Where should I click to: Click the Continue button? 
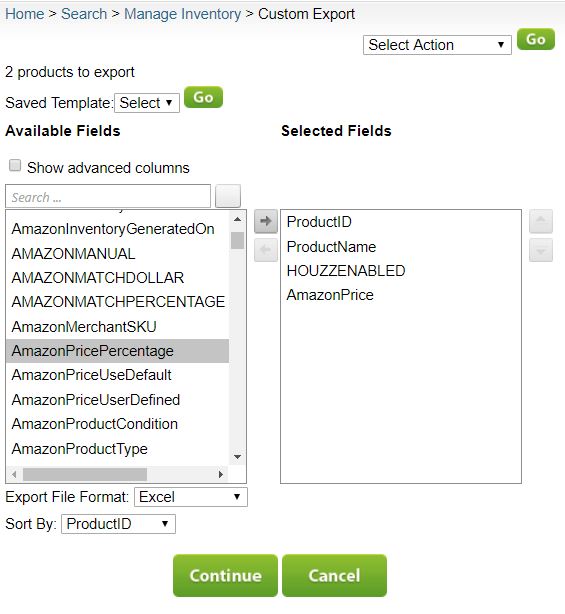point(225,575)
